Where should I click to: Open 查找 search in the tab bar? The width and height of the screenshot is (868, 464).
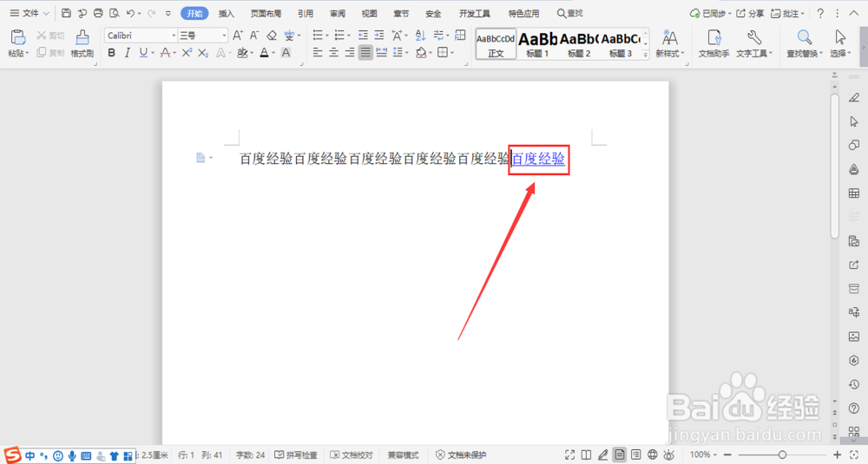570,13
